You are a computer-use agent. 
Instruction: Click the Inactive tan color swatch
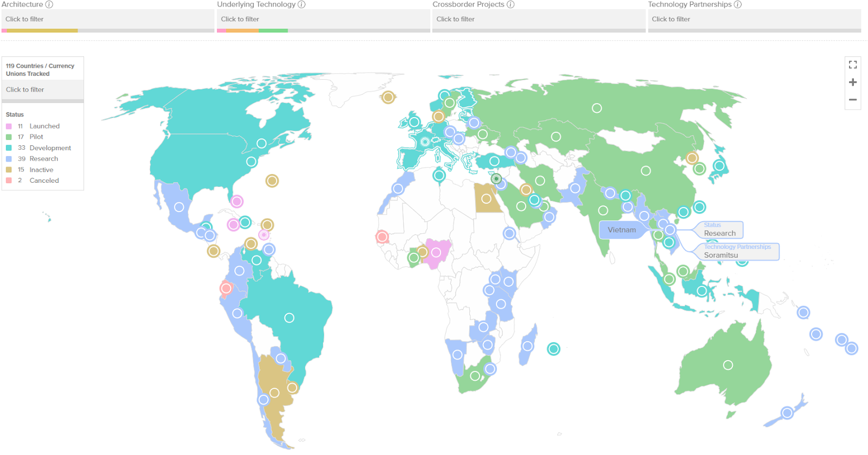[x=9, y=170]
